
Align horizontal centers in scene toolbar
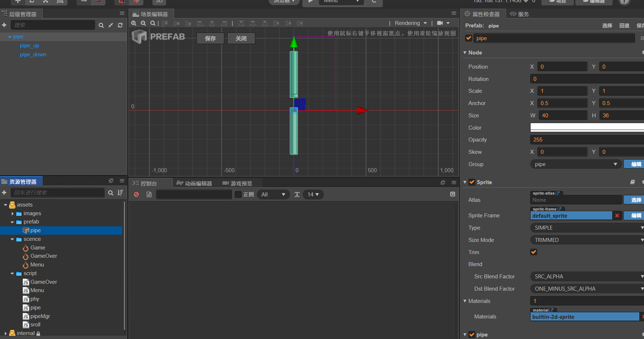(212, 23)
